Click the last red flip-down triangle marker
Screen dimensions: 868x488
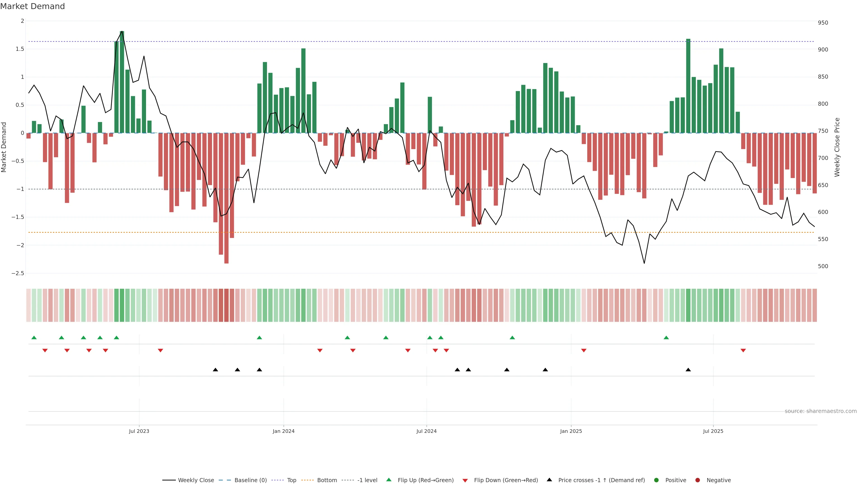point(743,351)
